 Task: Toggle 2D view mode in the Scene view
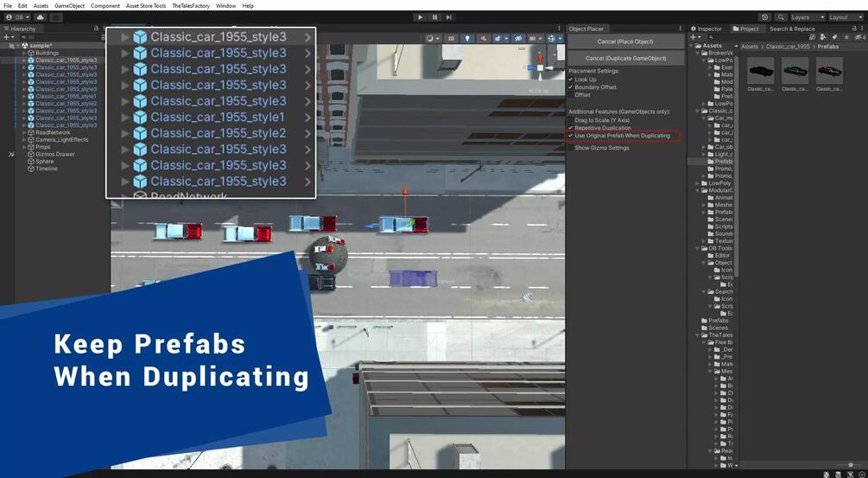pos(451,38)
